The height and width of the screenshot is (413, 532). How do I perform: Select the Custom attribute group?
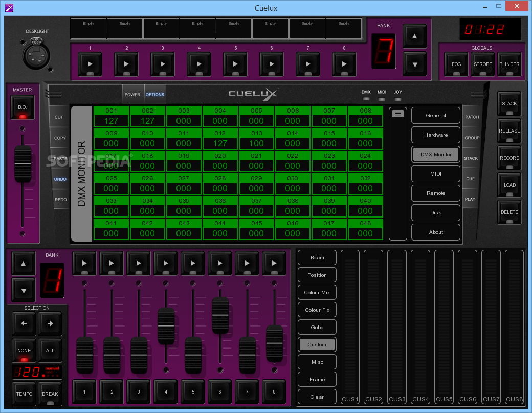point(317,344)
